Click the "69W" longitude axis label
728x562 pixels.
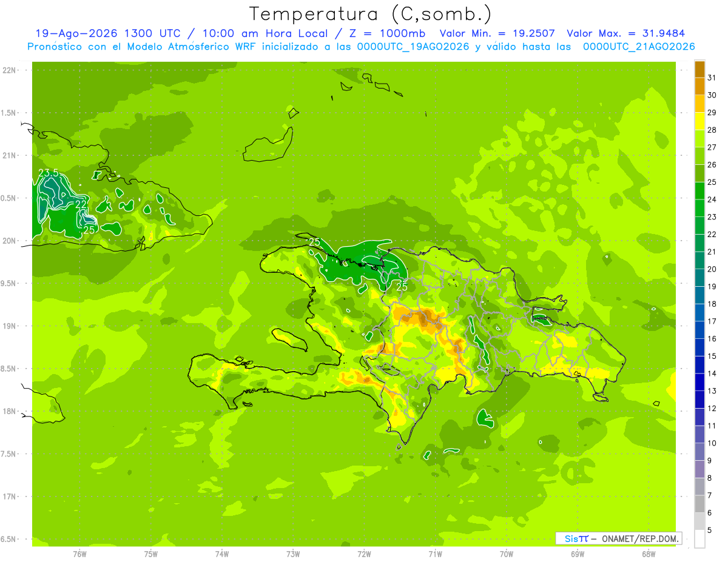click(x=577, y=554)
